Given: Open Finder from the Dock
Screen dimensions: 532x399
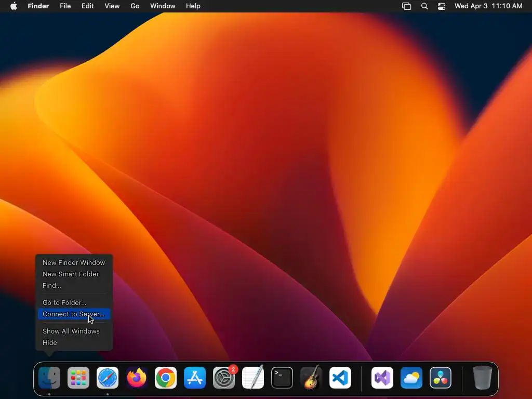Looking at the screenshot, I should point(49,378).
